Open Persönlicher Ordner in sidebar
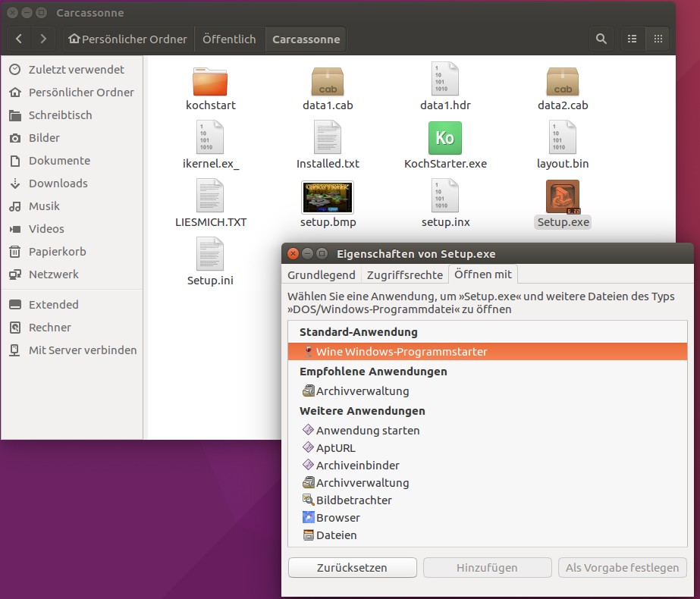Image resolution: width=700 pixels, height=599 pixels. (x=72, y=93)
